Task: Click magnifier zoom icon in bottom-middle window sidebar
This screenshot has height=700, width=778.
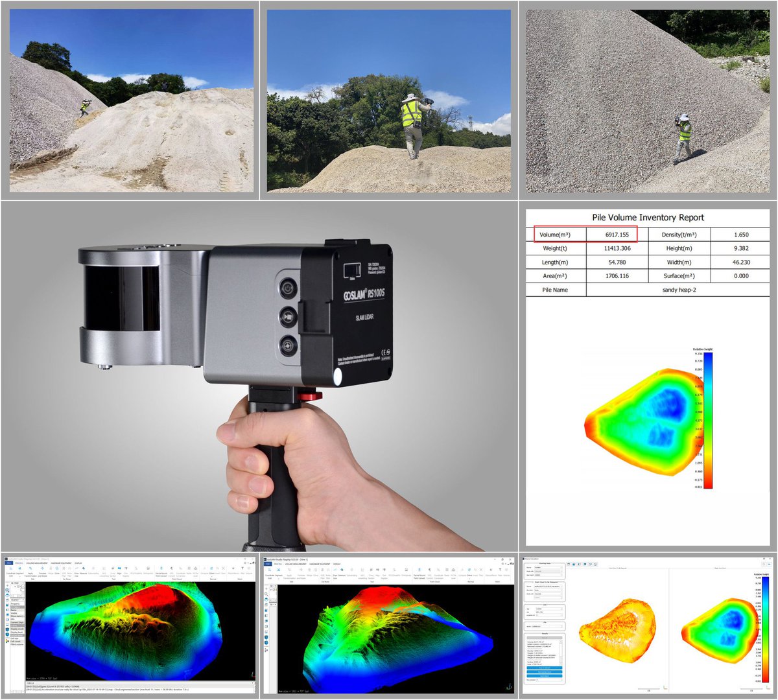Action: (266, 593)
